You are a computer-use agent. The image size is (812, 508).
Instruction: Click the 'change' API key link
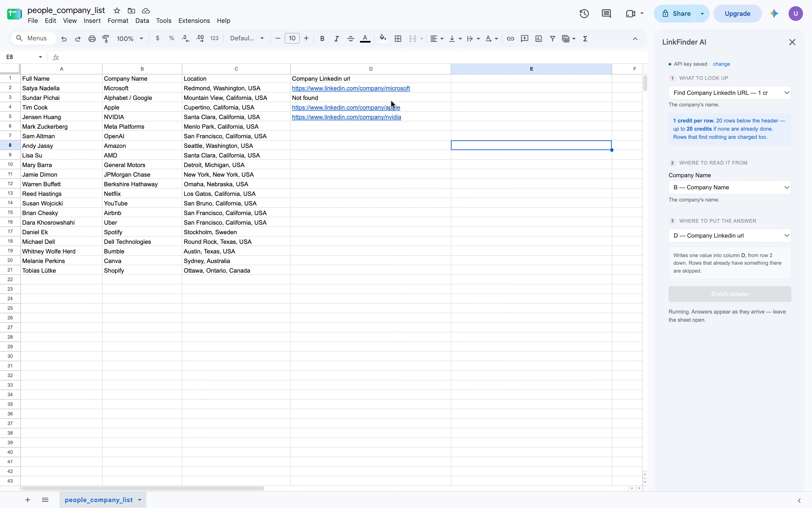[x=721, y=64]
